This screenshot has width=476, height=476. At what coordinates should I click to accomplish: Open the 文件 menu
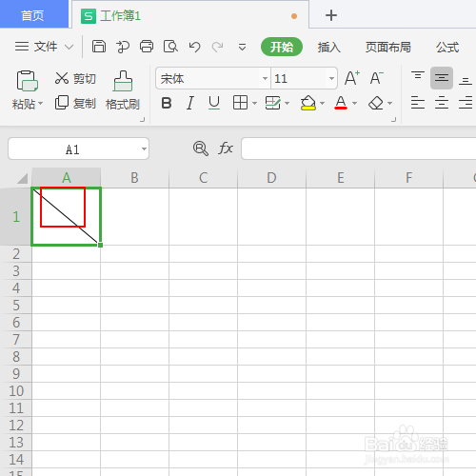45,47
